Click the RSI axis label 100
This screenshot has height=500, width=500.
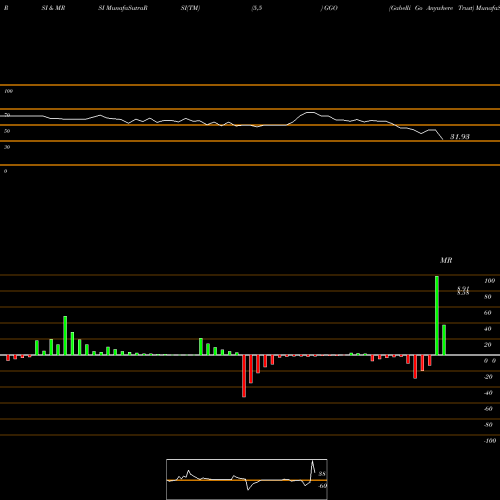click(x=9, y=91)
